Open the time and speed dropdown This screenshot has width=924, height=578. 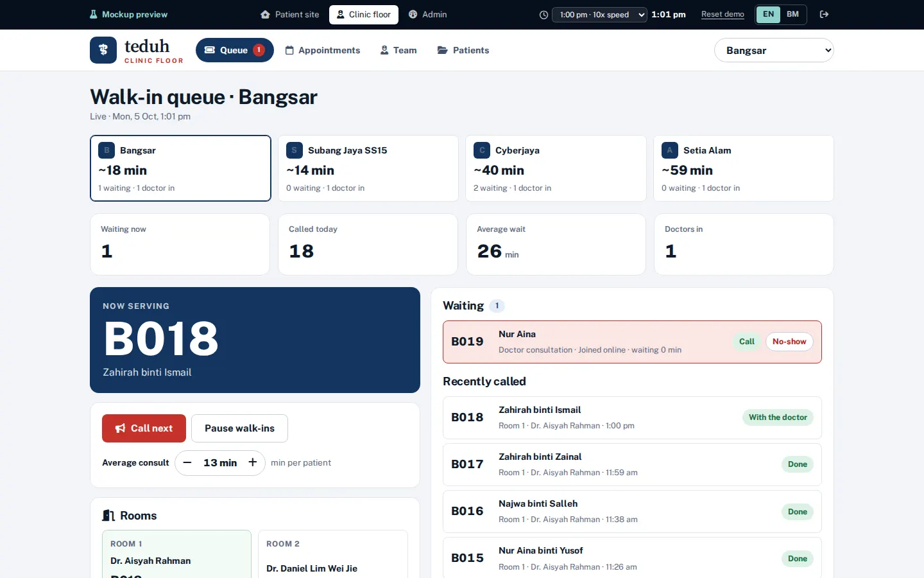pyautogui.click(x=600, y=15)
